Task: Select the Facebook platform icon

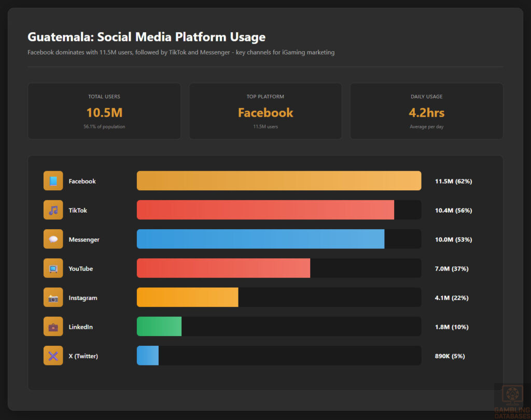Action: coord(53,180)
